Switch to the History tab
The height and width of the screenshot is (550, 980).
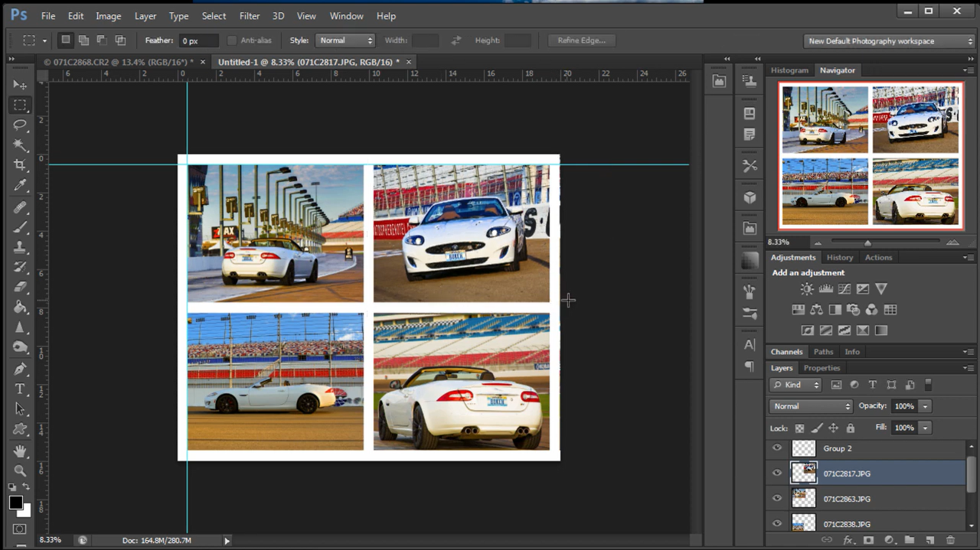(839, 257)
